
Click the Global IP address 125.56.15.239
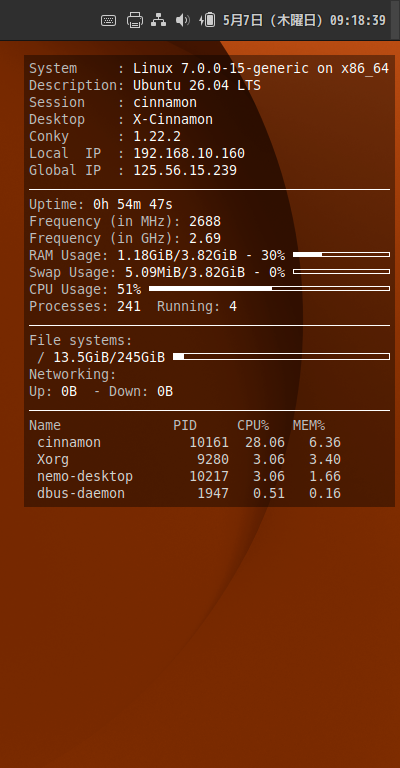pyautogui.click(x=185, y=170)
